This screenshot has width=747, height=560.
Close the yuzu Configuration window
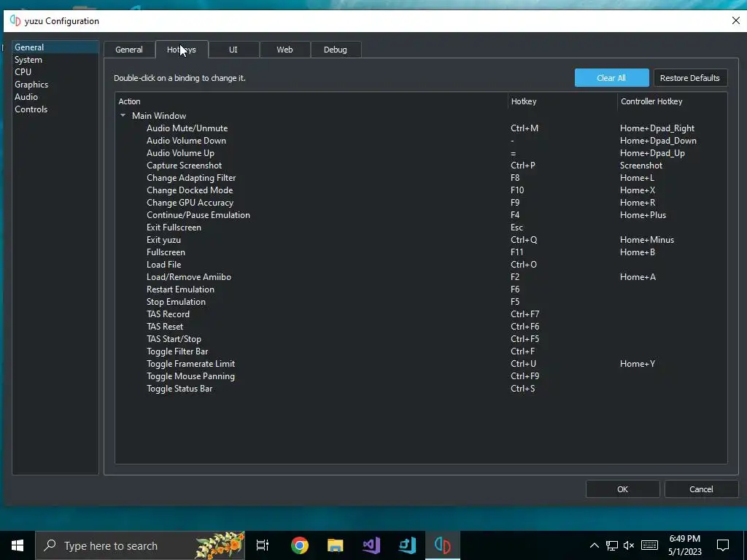point(735,21)
